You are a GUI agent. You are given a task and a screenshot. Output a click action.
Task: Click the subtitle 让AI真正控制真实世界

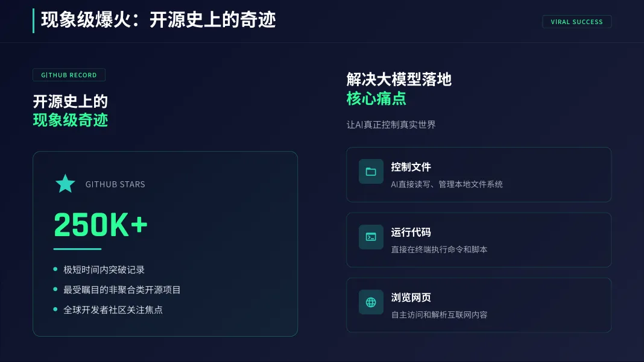(391, 125)
